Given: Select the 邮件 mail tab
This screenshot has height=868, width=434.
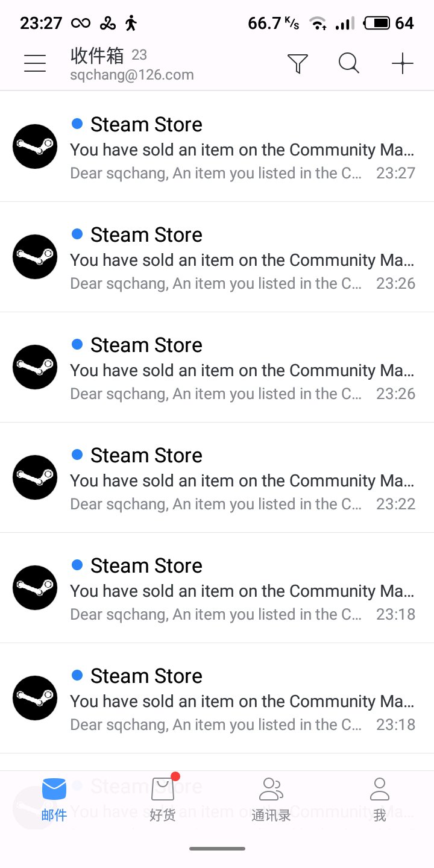Looking at the screenshot, I should pyautogui.click(x=54, y=799).
